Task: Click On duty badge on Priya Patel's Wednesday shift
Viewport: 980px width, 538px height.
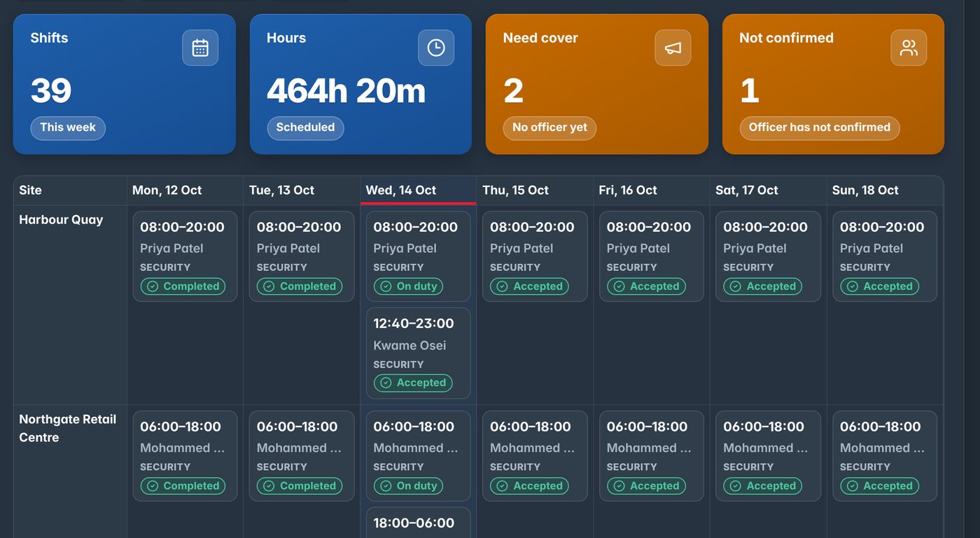Action: pos(408,287)
